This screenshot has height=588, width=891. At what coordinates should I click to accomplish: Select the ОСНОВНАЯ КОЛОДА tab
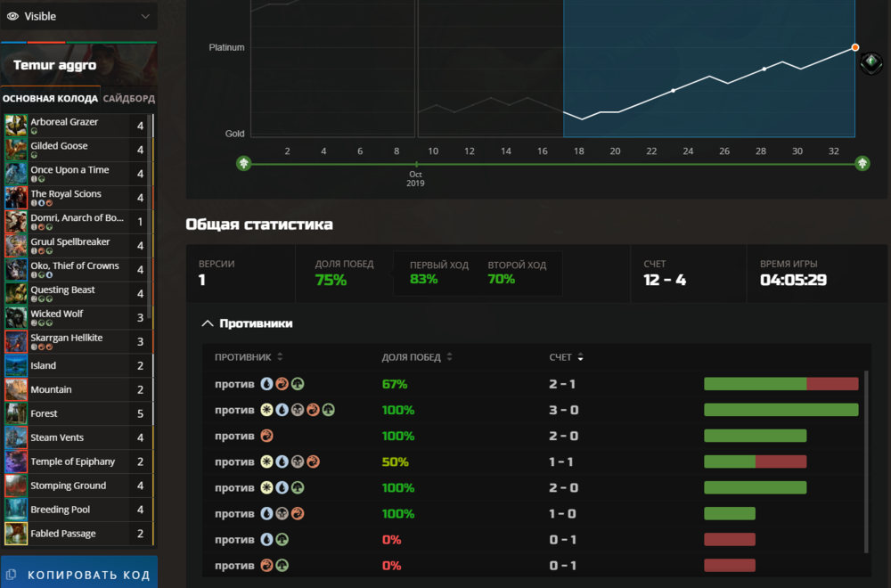(x=50, y=99)
